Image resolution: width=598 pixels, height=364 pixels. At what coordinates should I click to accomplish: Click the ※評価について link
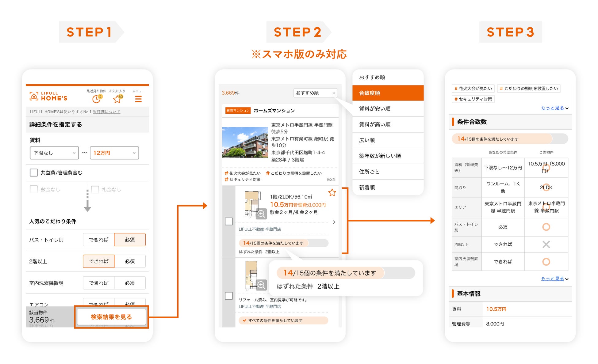(x=106, y=112)
